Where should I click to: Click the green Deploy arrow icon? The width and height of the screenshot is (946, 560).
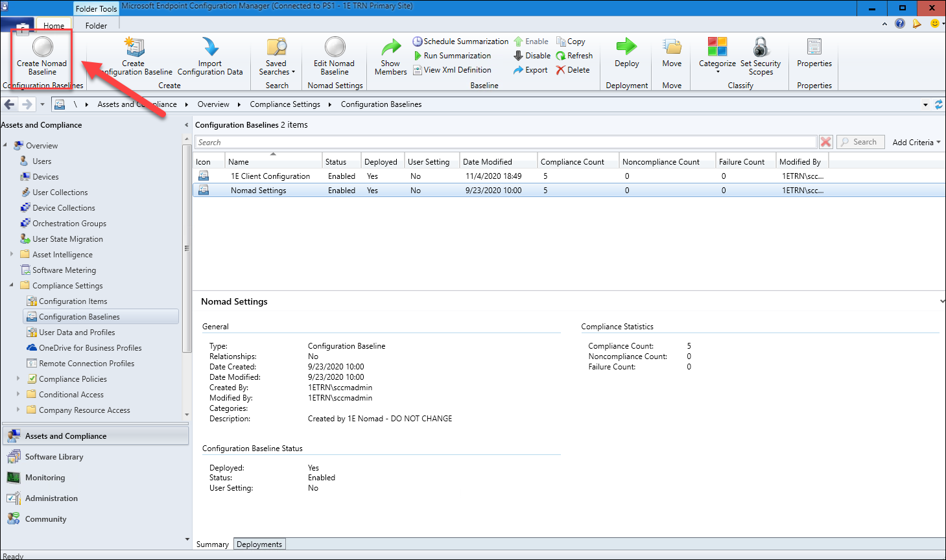626,47
